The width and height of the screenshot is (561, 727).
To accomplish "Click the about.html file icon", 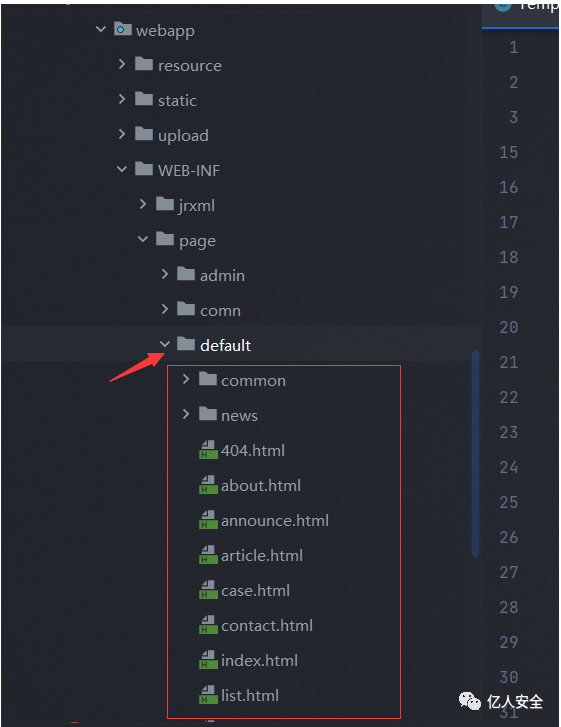I will click(208, 485).
